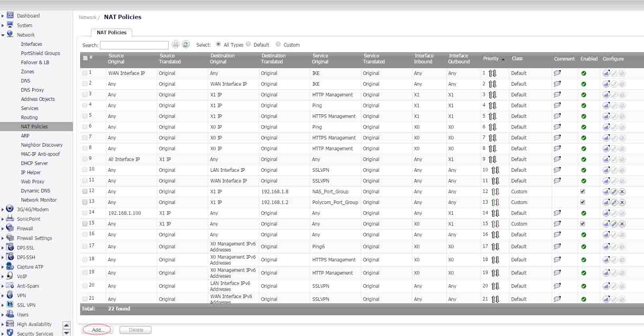Viewport: 644px width, 336px height.
Task: Delete NAT policy 12 with X icon
Action: click(x=622, y=192)
